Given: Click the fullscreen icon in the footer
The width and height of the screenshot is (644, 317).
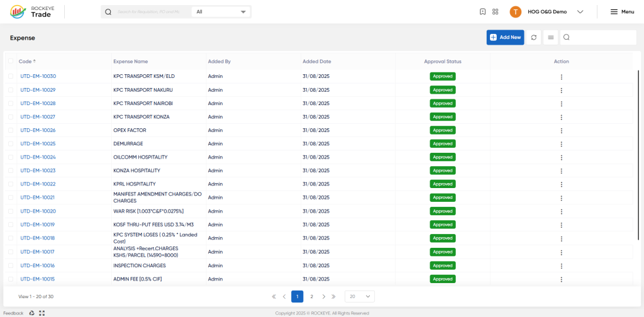Looking at the screenshot, I should pos(42,313).
